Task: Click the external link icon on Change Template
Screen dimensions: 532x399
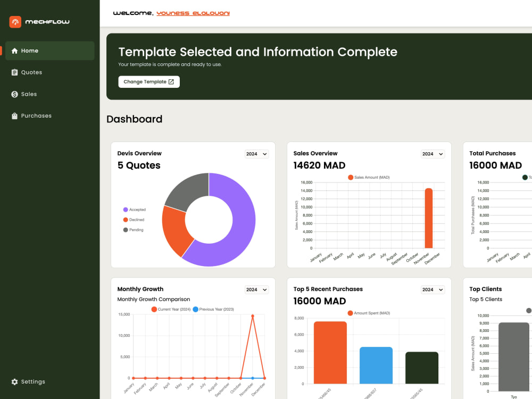Action: pos(171,82)
